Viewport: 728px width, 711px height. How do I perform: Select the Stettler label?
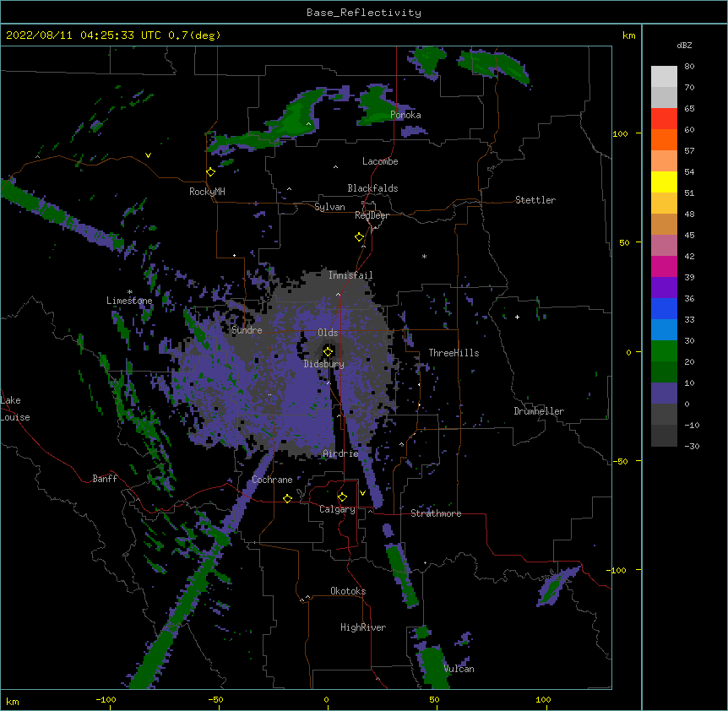coord(535,200)
